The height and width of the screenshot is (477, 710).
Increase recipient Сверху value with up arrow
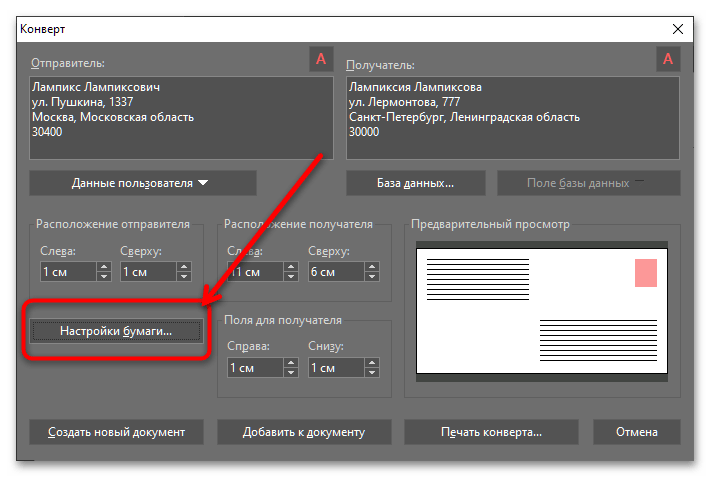tap(370, 266)
